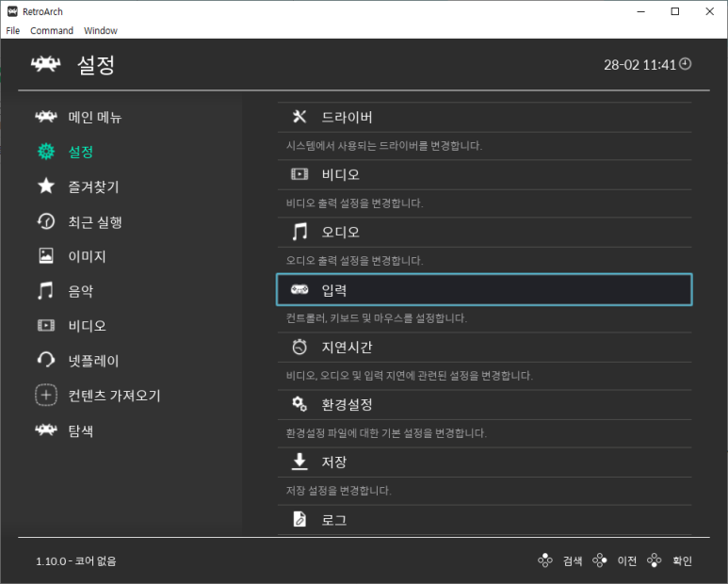Image resolution: width=728 pixels, height=584 pixels.
Task: Open the 저장 settings entry
Action: pos(484,462)
